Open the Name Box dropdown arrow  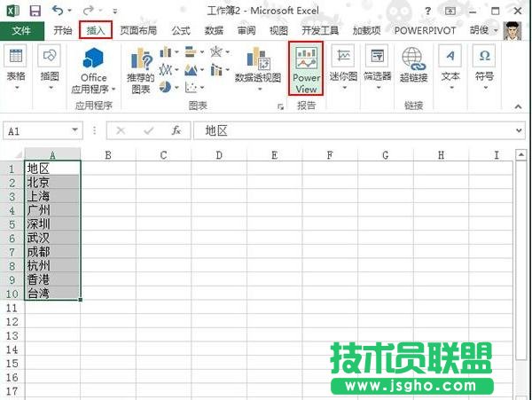[x=75, y=130]
